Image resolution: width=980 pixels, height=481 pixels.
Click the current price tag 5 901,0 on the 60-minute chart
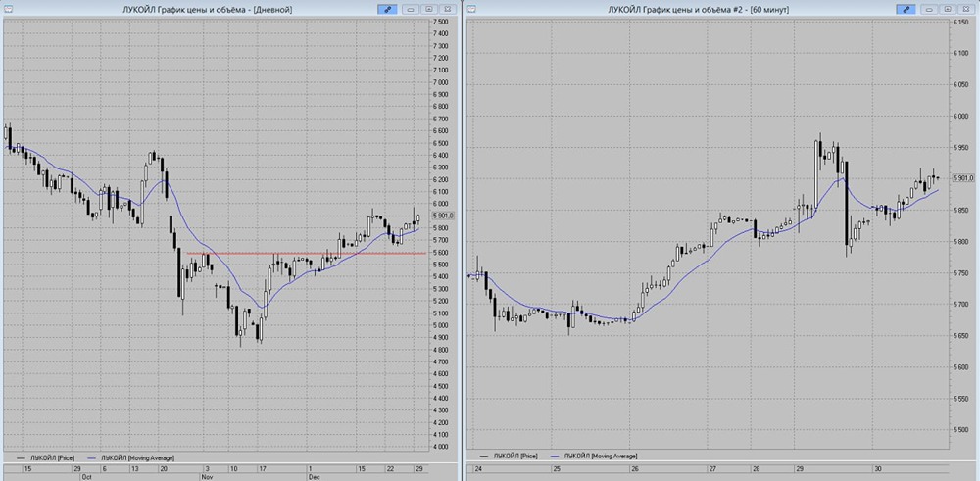click(x=964, y=178)
